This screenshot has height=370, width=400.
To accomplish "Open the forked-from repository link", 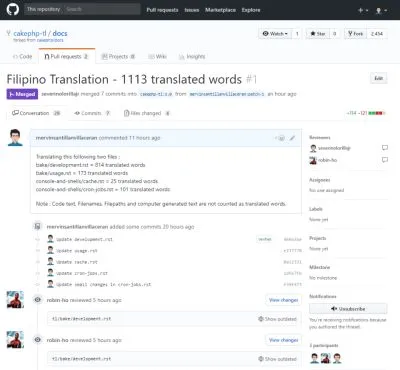I will pos(50,40).
